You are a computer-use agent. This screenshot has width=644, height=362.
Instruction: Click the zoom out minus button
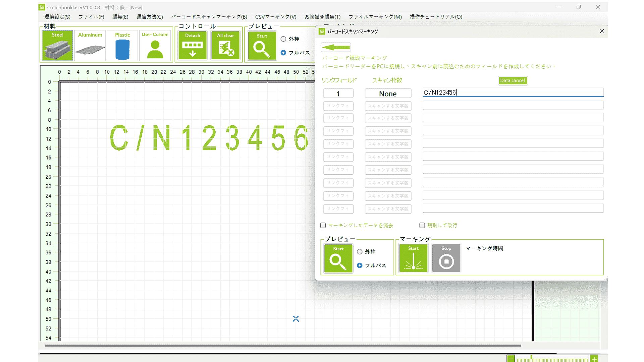tap(511, 359)
